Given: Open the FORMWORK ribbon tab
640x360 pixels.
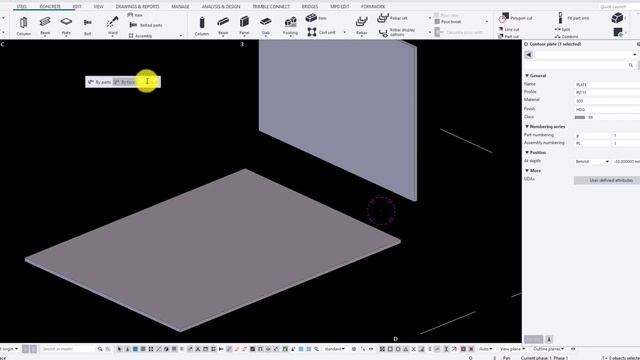Looking at the screenshot, I should point(373,7).
